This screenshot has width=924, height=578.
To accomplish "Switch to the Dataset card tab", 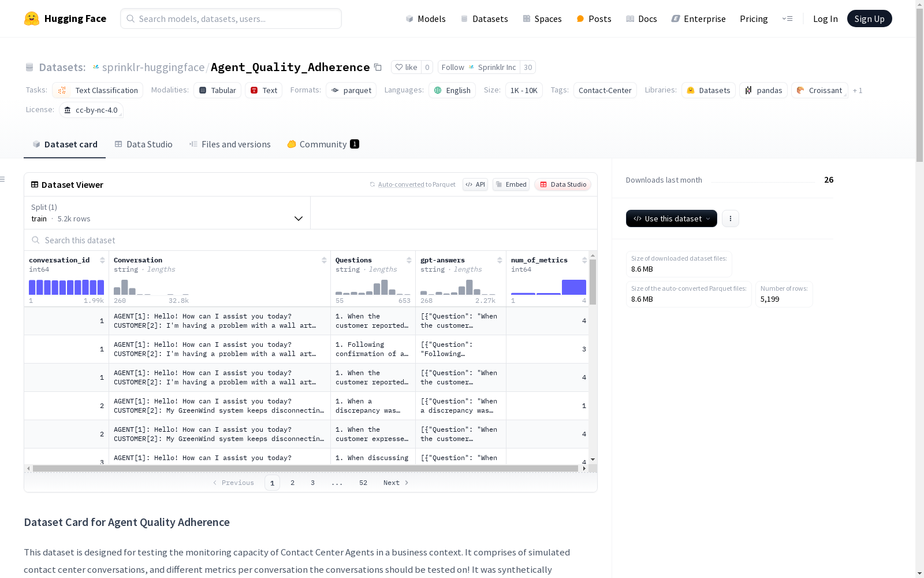I will pos(65,144).
